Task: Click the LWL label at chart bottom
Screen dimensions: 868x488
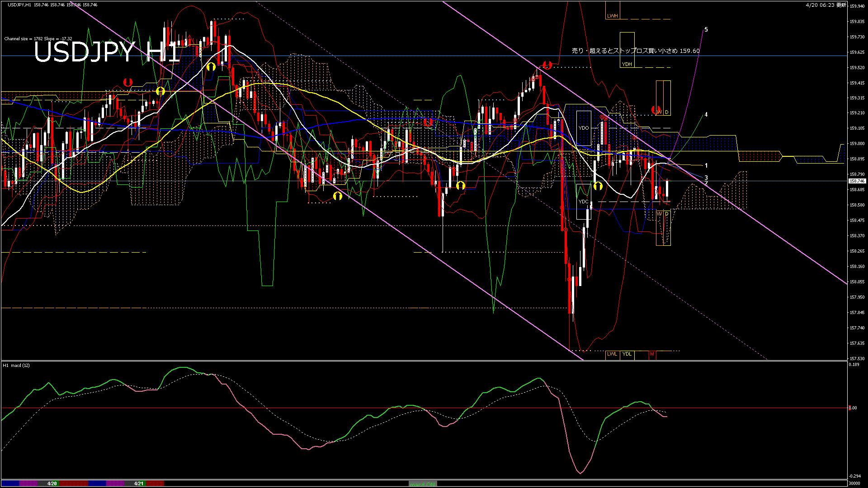Action: 612,354
